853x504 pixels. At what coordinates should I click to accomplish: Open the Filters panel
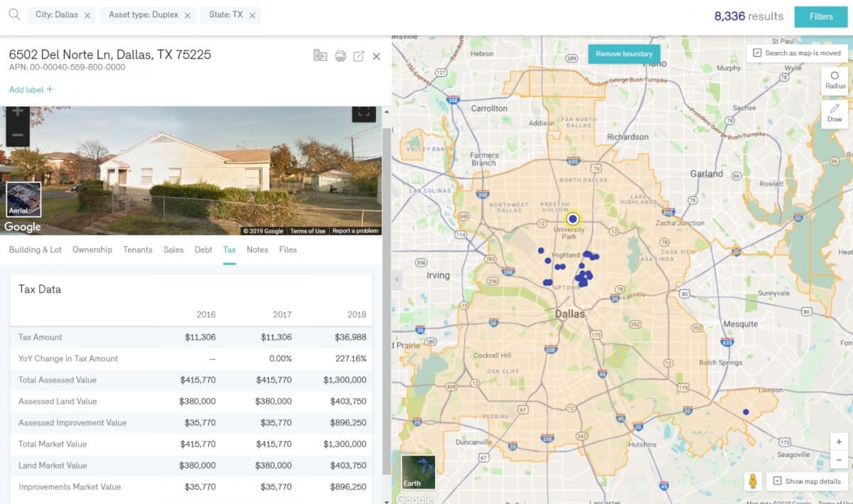coord(820,16)
